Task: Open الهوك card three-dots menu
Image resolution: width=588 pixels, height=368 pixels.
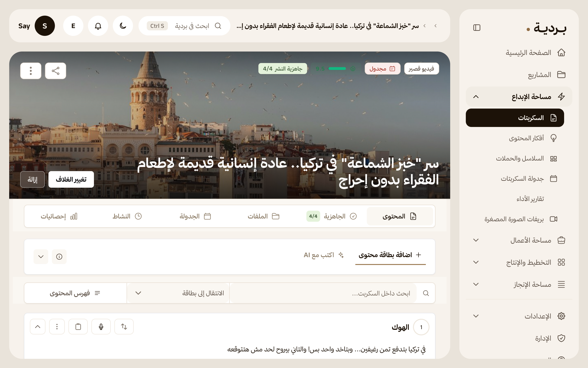Action: point(57,326)
